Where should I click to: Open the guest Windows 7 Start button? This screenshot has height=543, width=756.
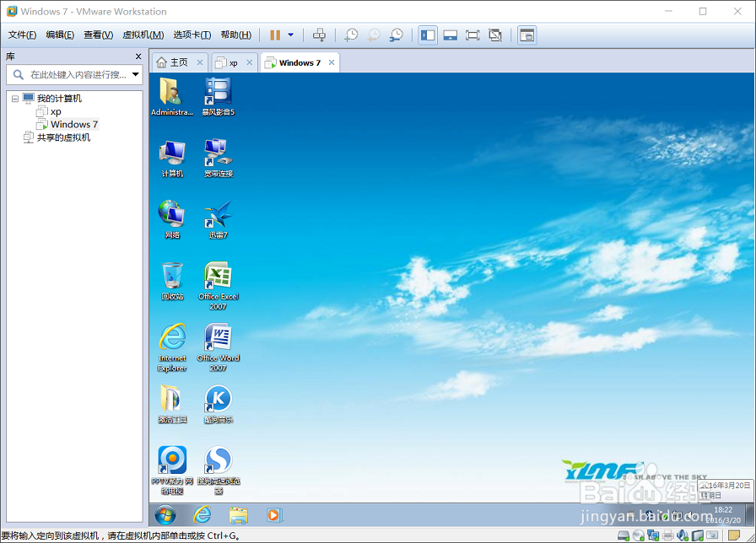pyautogui.click(x=165, y=515)
